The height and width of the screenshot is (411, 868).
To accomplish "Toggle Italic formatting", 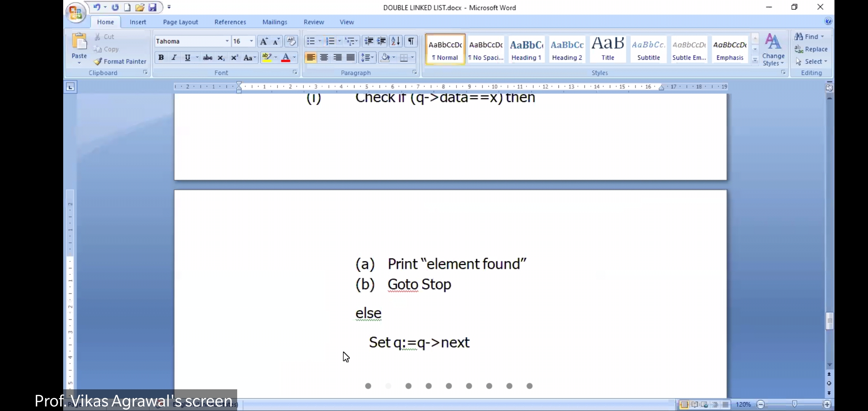I will [174, 57].
